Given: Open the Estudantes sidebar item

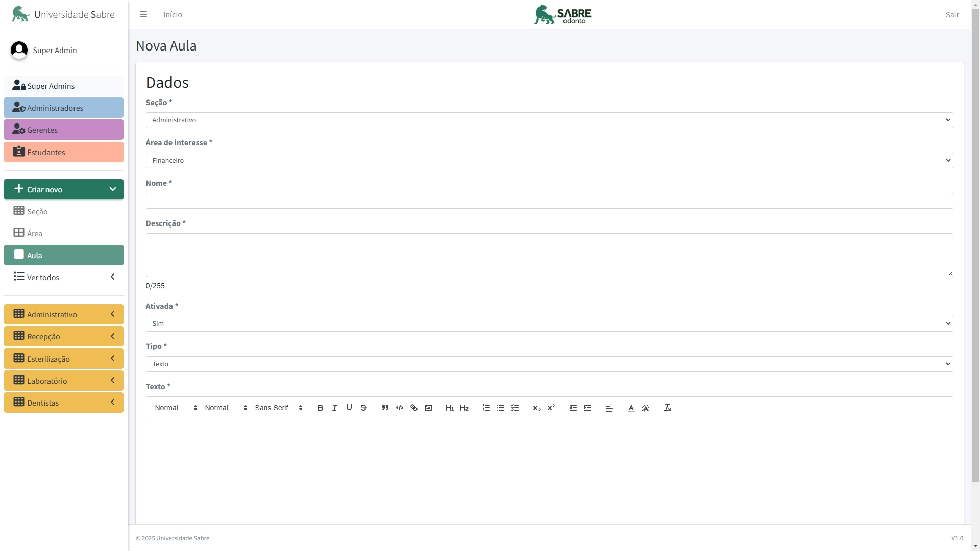Looking at the screenshot, I should [64, 153].
